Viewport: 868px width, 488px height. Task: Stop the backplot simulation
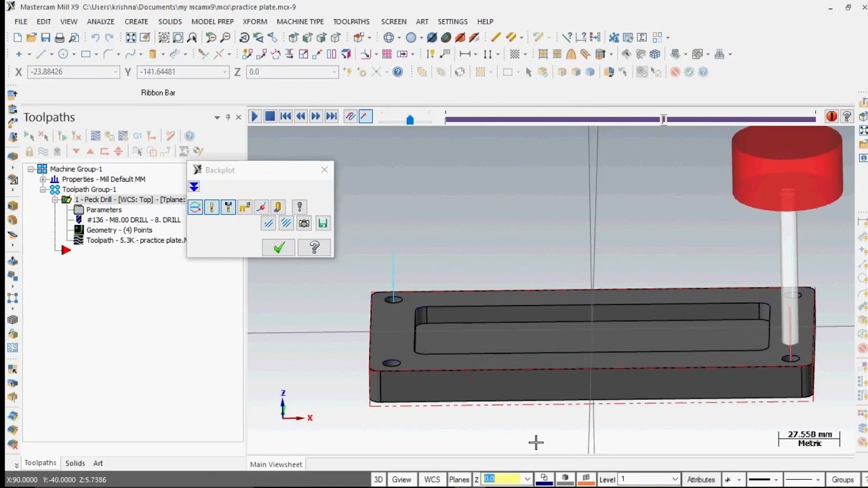point(270,117)
